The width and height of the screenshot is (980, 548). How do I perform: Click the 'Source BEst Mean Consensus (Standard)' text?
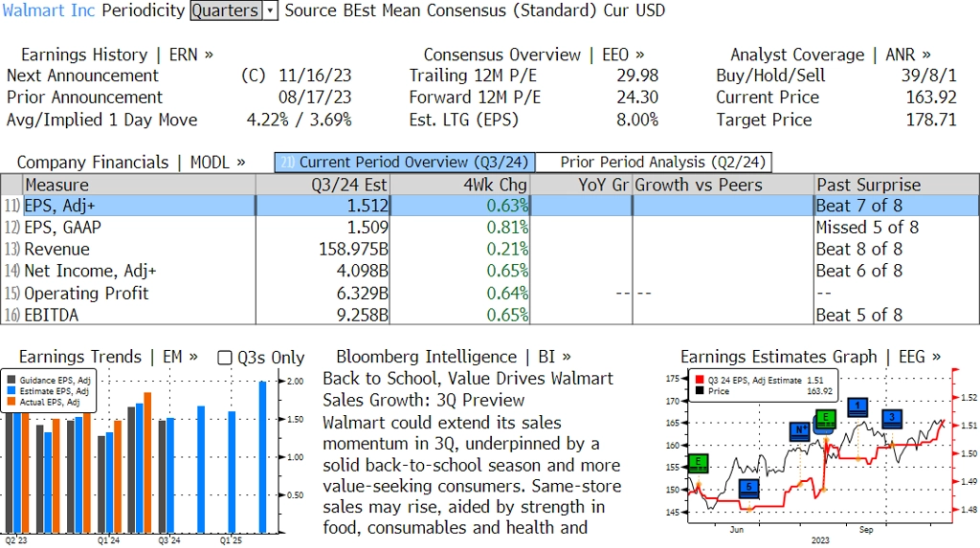(440, 11)
